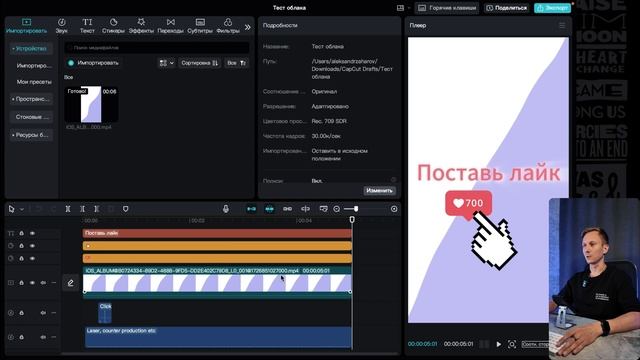640x360 pixels.
Task: Delete right of playhead with trim-right tool
Action: (x=97, y=209)
